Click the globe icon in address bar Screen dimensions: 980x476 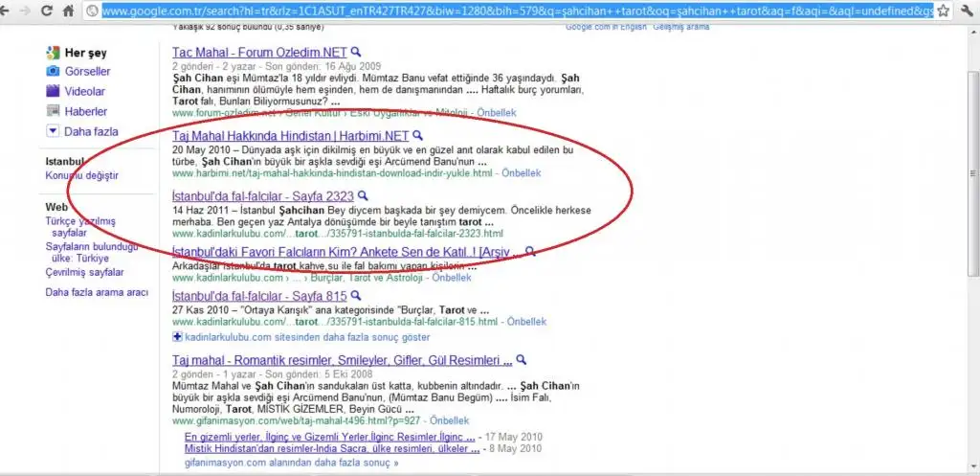pyautogui.click(x=92, y=11)
